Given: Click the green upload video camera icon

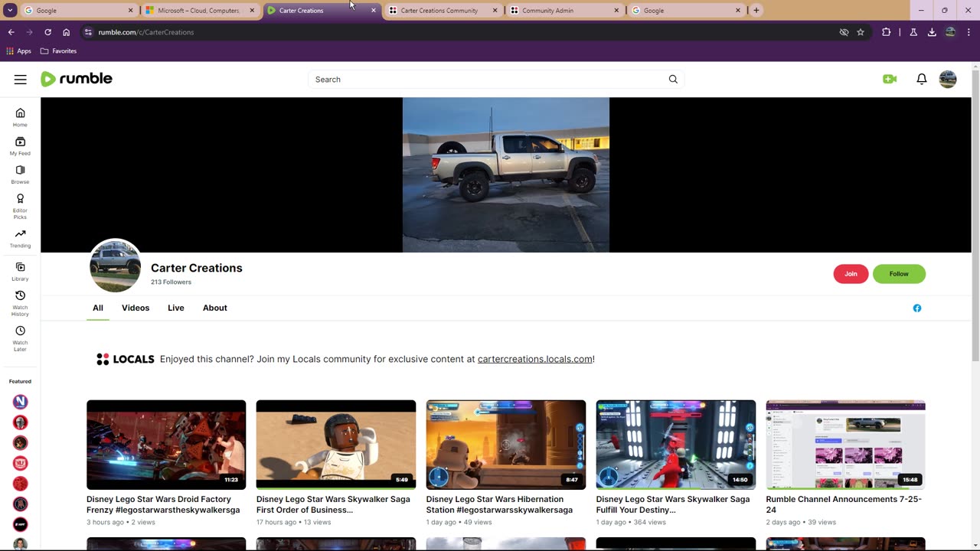Looking at the screenshot, I should (x=890, y=80).
